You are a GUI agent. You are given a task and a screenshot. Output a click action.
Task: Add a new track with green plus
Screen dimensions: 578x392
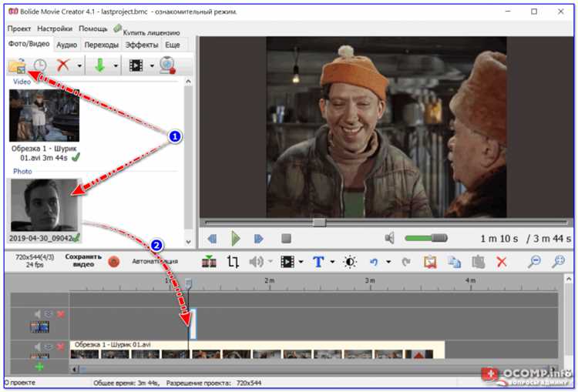[x=39, y=367]
